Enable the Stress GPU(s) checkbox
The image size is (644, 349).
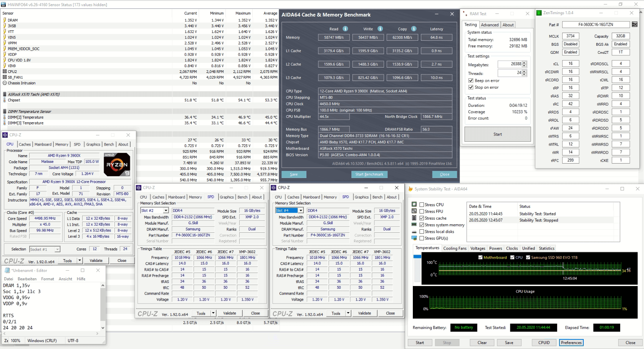(422, 238)
